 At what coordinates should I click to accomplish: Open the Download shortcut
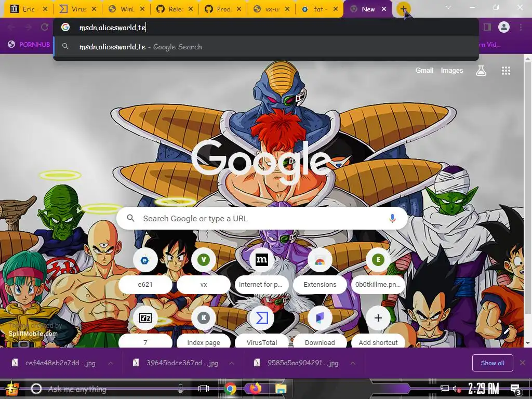pyautogui.click(x=320, y=327)
